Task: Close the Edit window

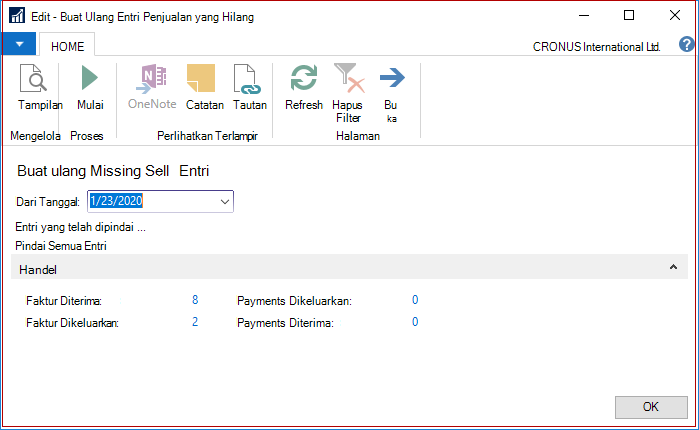Action: 675,15
